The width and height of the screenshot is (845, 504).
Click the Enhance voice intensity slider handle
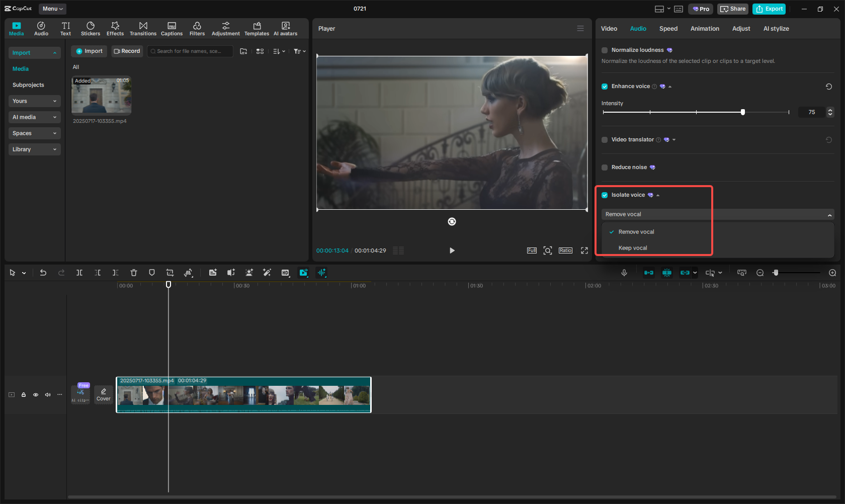tap(743, 112)
